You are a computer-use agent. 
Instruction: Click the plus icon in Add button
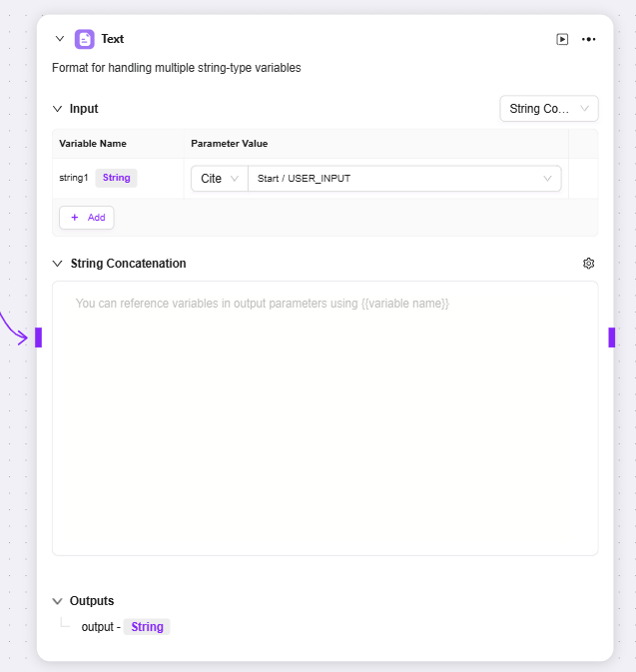75,218
